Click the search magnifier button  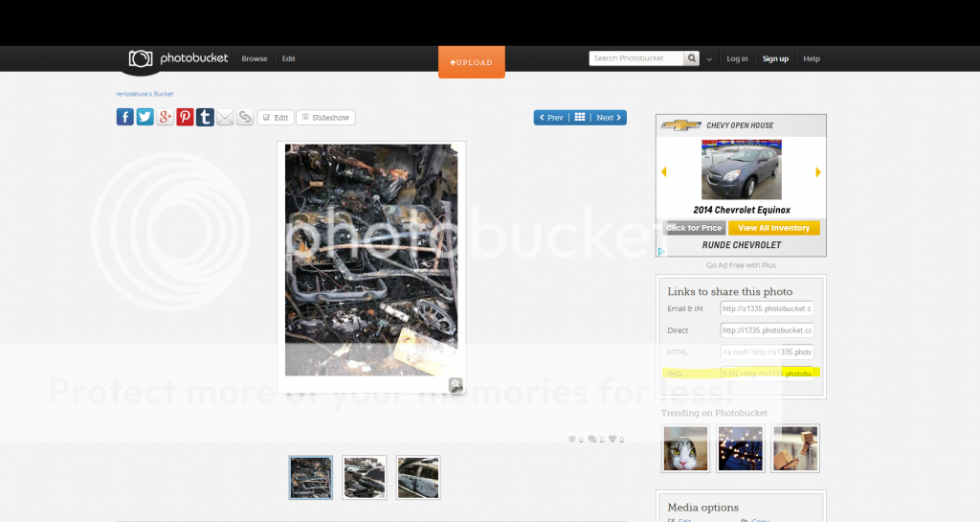click(x=691, y=58)
